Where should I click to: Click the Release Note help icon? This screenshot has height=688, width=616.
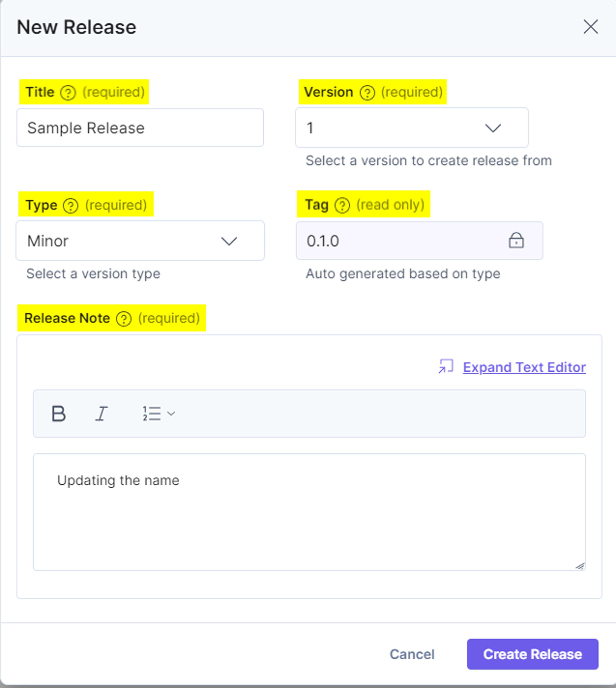coord(124,319)
